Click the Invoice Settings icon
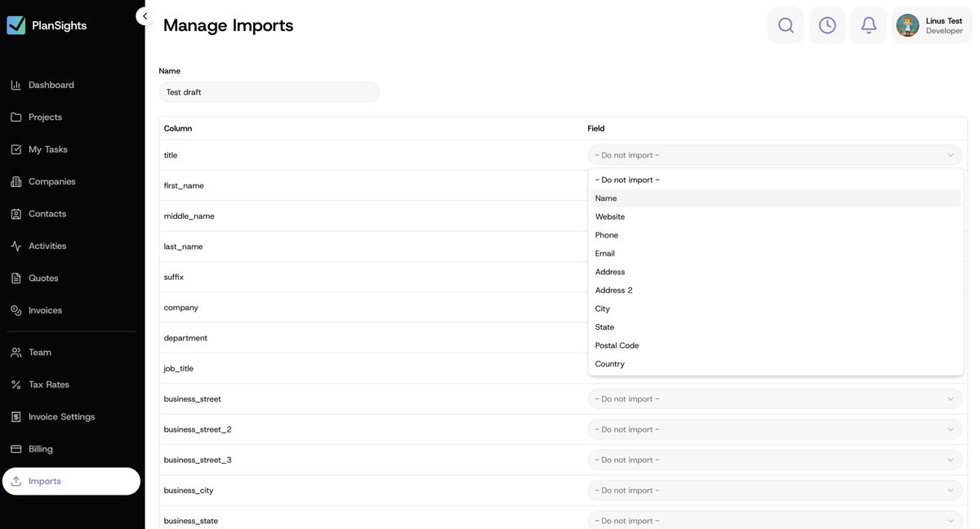 (x=16, y=417)
